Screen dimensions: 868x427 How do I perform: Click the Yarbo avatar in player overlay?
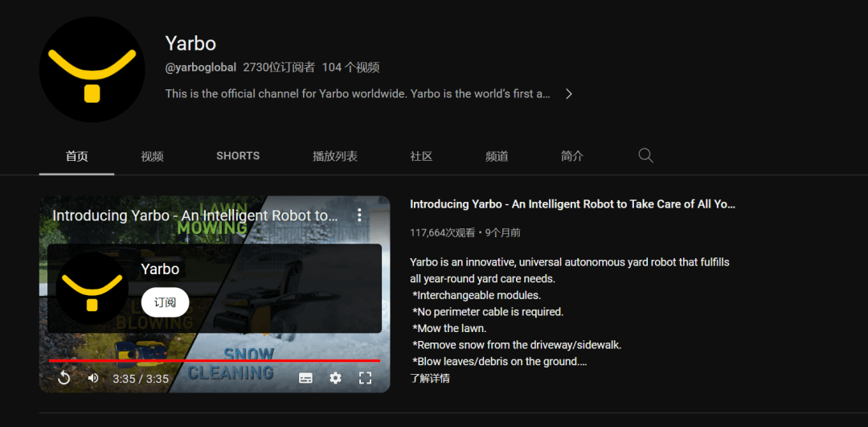coord(92,289)
